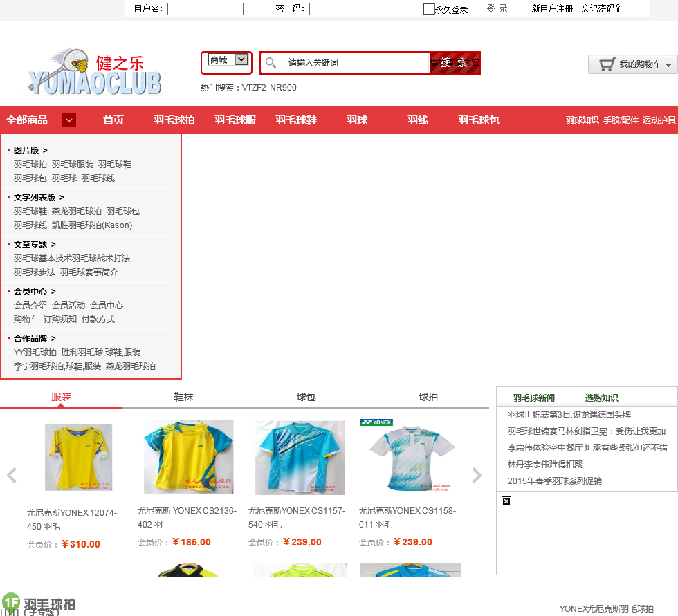This screenshot has height=616, width=678.
Task: Open the YONEX CS1158-011 white shirt thumbnail
Action: [x=410, y=456]
